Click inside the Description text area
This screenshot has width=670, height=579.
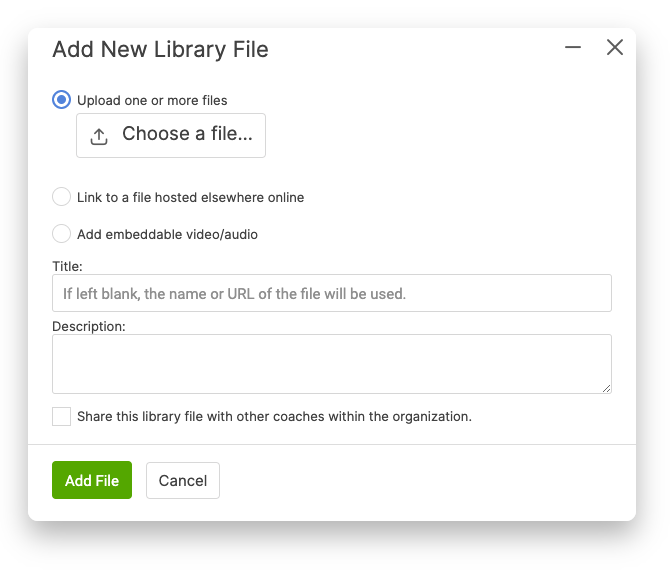click(x=332, y=364)
